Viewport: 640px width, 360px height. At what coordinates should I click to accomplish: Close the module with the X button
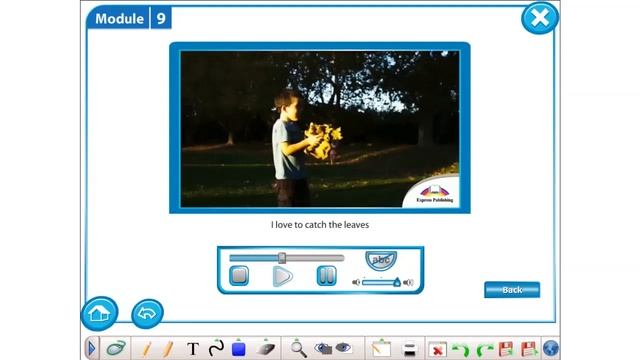click(540, 18)
